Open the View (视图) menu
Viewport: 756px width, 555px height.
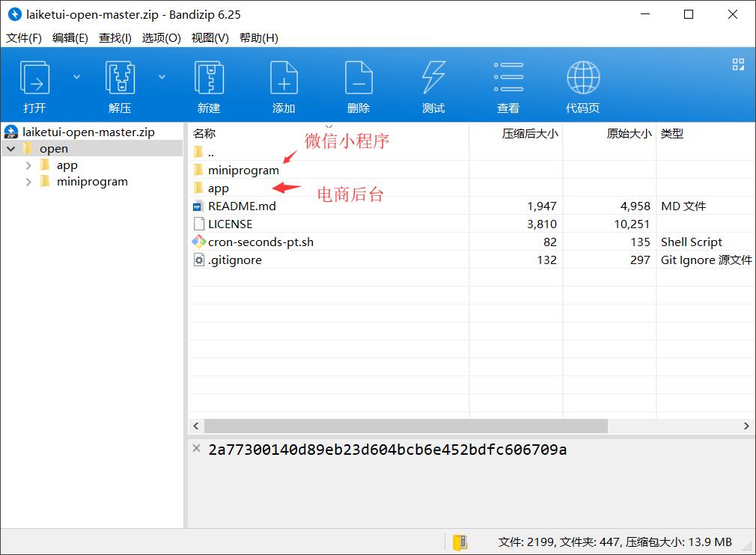coord(210,38)
